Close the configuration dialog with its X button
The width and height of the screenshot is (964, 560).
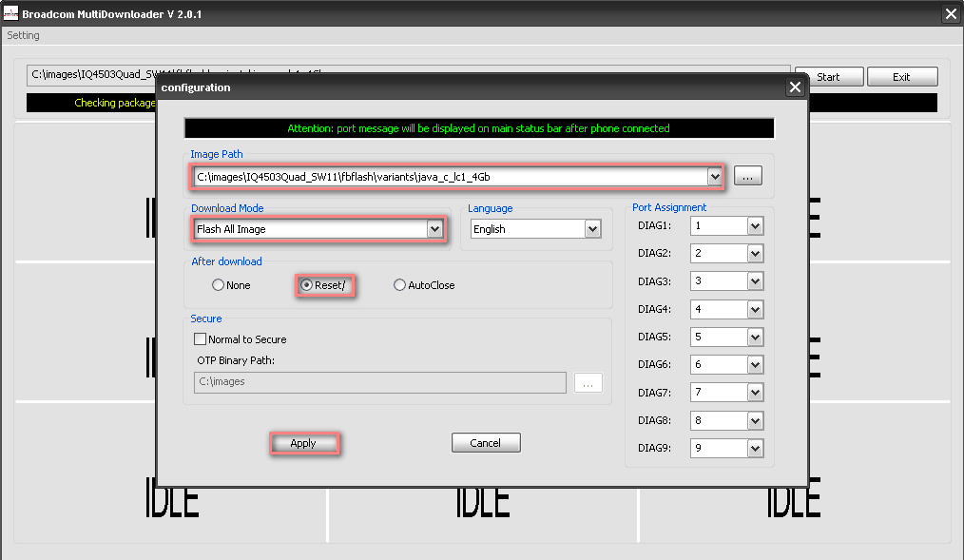click(x=795, y=87)
